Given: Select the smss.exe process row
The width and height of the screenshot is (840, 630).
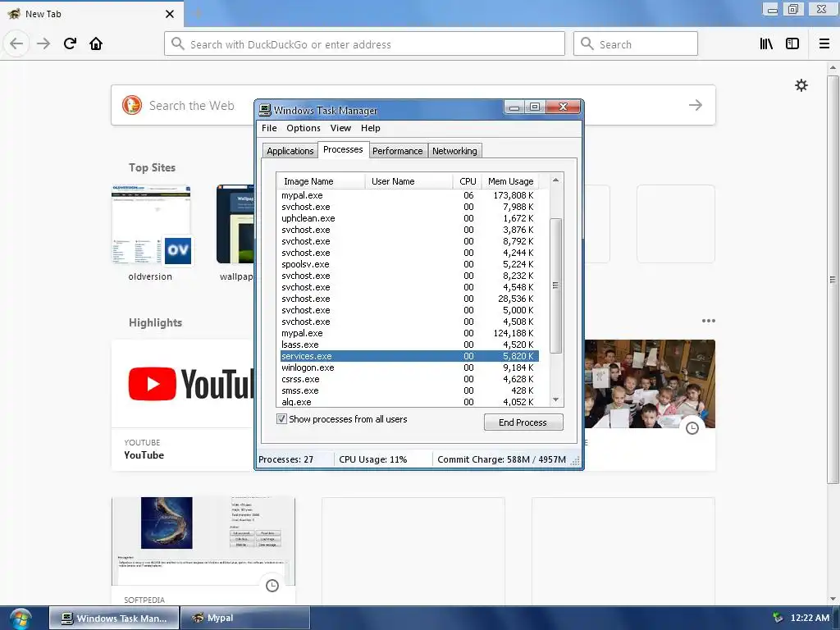Looking at the screenshot, I should click(x=408, y=390).
